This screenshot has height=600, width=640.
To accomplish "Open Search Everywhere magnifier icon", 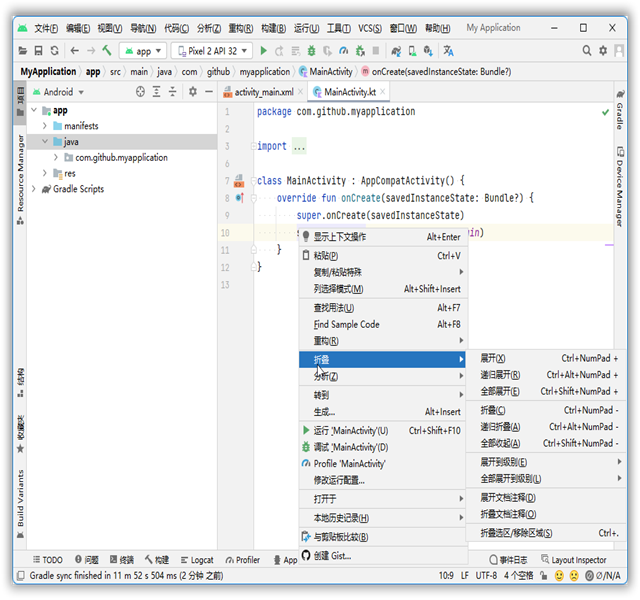I will [587, 51].
